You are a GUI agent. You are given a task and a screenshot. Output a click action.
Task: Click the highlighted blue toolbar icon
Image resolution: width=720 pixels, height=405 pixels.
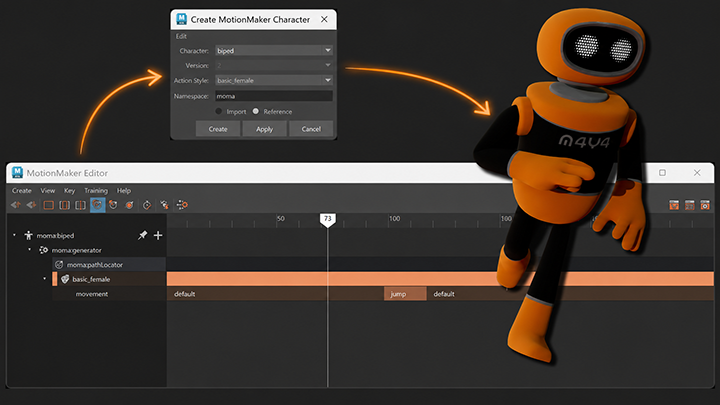[97, 205]
